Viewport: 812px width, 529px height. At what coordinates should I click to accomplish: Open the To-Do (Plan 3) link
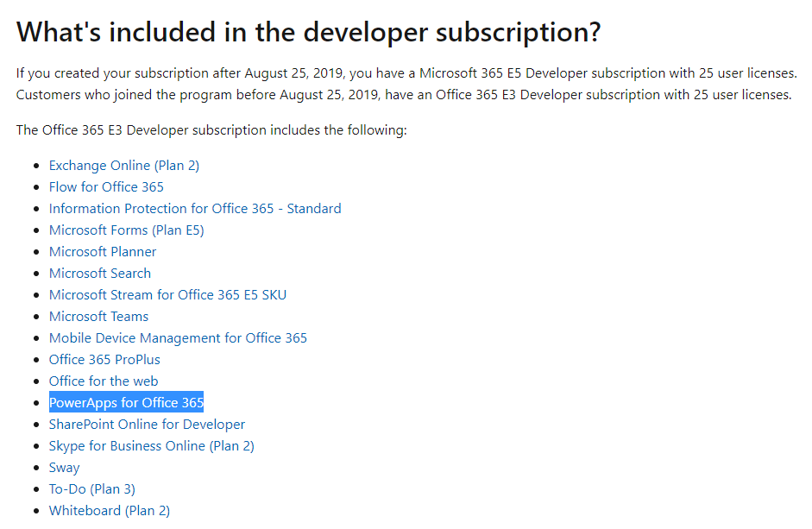(x=91, y=488)
